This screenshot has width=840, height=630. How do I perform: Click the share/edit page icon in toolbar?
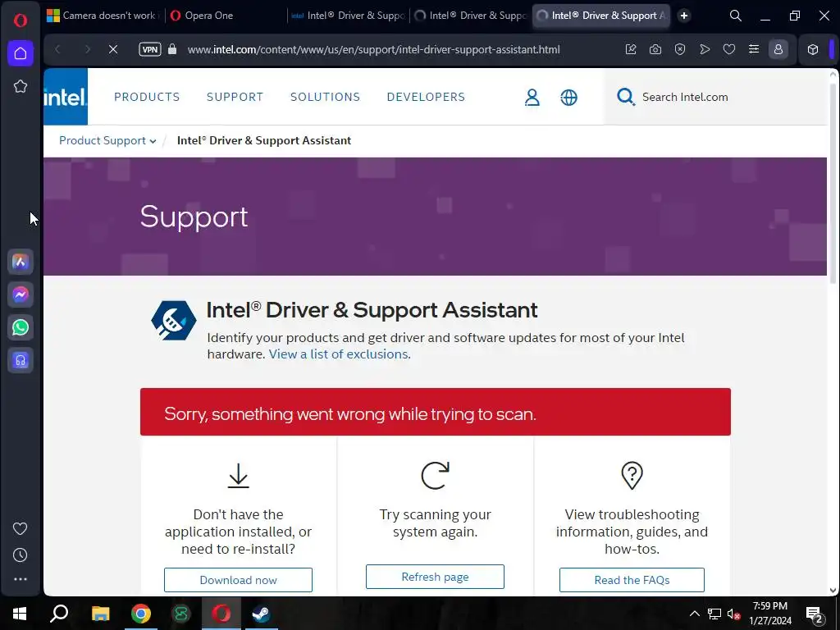coord(631,50)
